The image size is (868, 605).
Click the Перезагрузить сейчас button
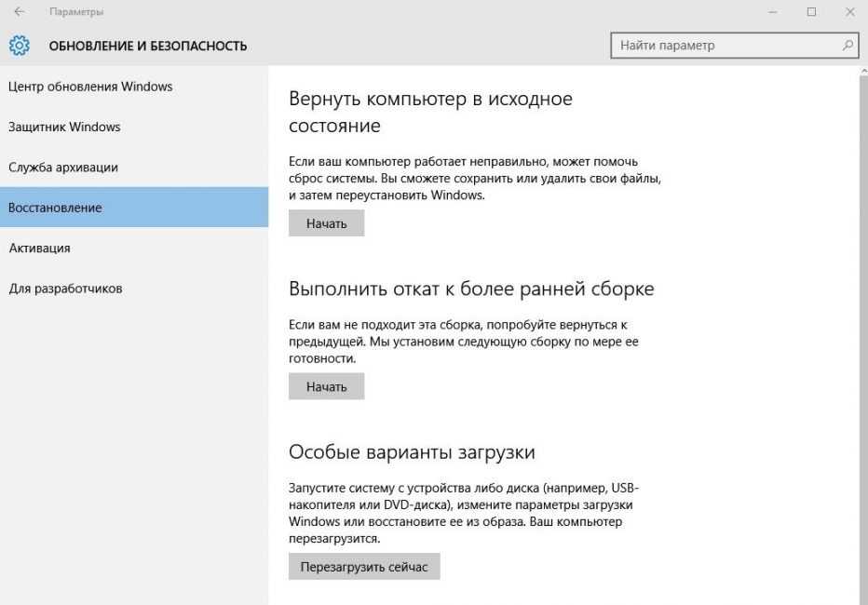(x=364, y=566)
